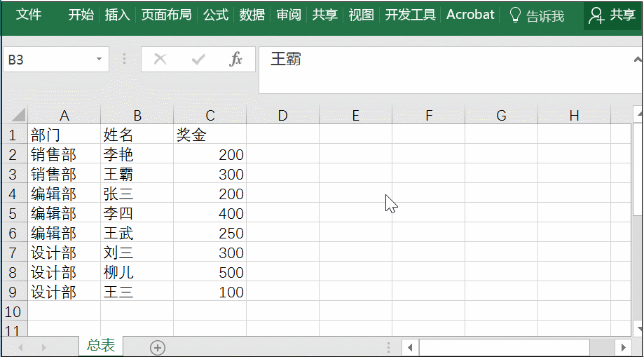Click the cell containing 柳儿
Viewport: 644px width, 357px height.
[x=137, y=272]
